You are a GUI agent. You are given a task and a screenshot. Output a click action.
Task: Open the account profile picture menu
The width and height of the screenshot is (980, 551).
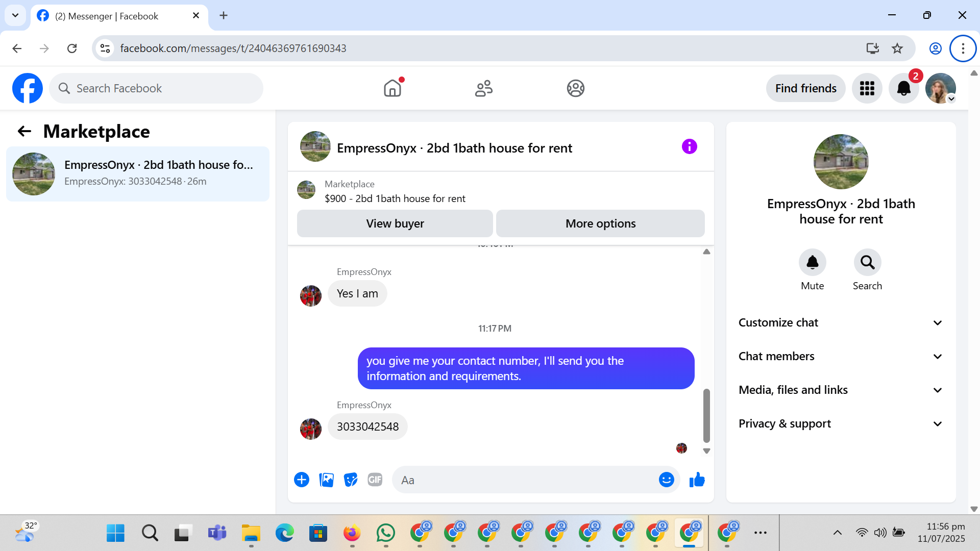(941, 88)
